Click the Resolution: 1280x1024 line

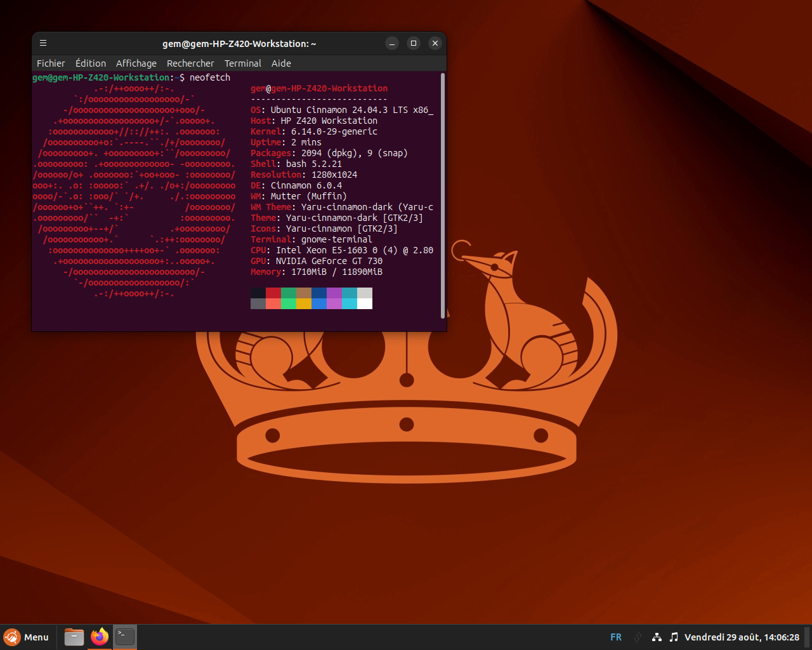pyautogui.click(x=304, y=175)
